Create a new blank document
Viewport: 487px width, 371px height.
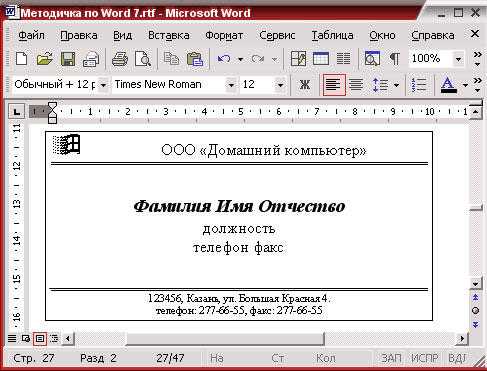(22, 59)
